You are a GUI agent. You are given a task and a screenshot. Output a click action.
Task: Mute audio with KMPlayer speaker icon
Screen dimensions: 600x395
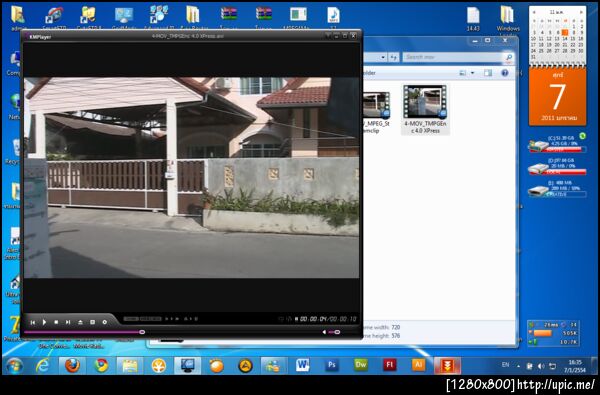324,332
